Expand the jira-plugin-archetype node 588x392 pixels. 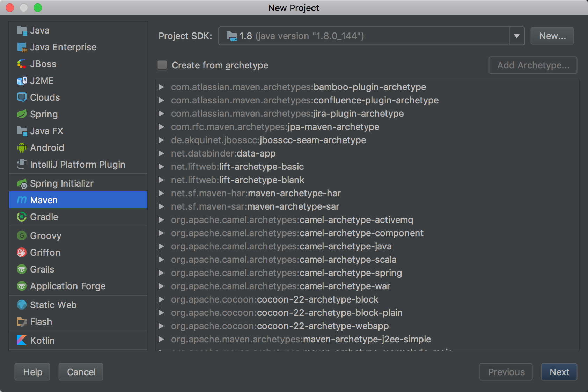point(161,114)
